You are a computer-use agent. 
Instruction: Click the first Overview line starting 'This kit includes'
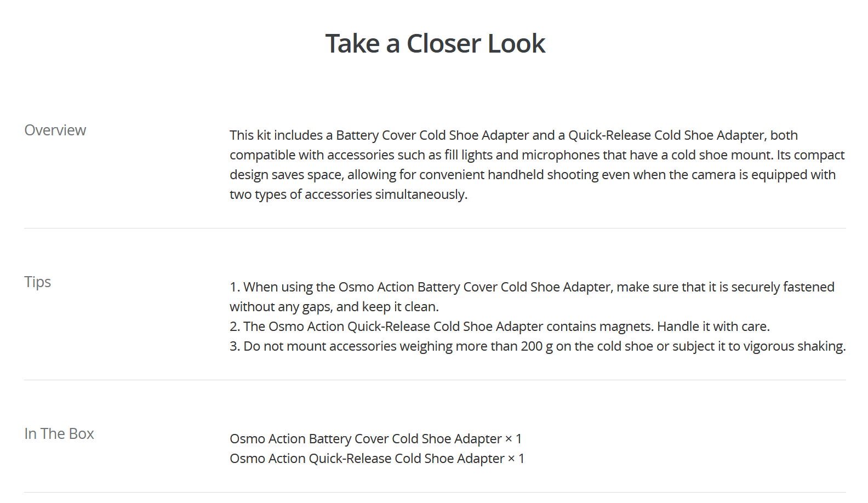513,135
